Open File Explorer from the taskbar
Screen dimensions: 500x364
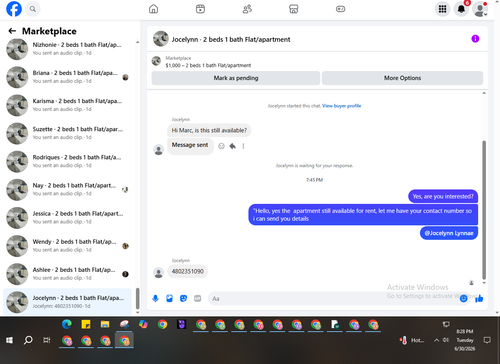[105, 324]
